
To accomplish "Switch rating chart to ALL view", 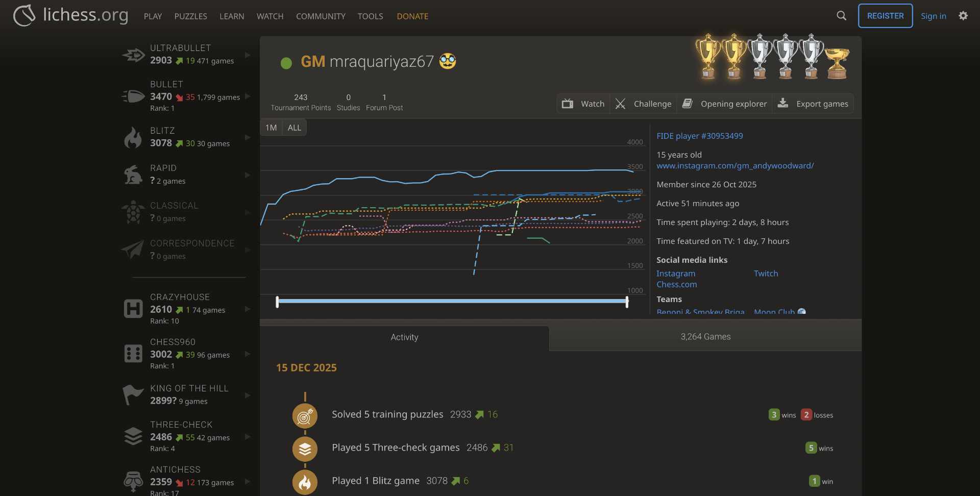I will tap(294, 128).
